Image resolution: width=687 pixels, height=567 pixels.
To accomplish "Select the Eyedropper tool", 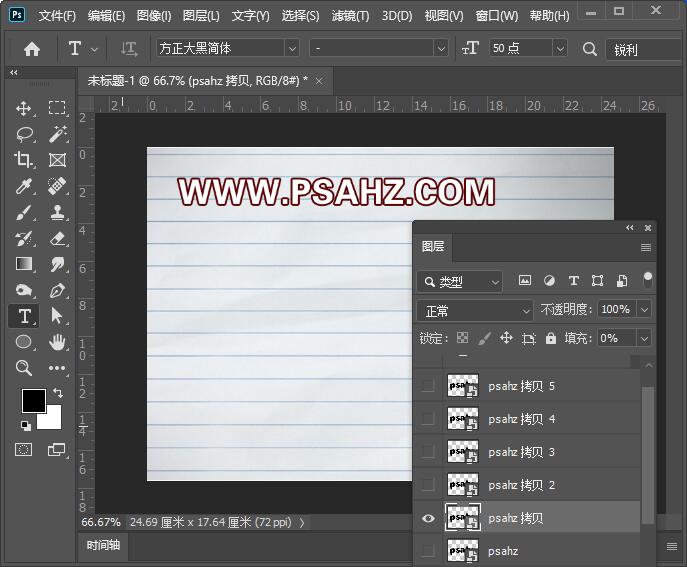I will (x=23, y=186).
